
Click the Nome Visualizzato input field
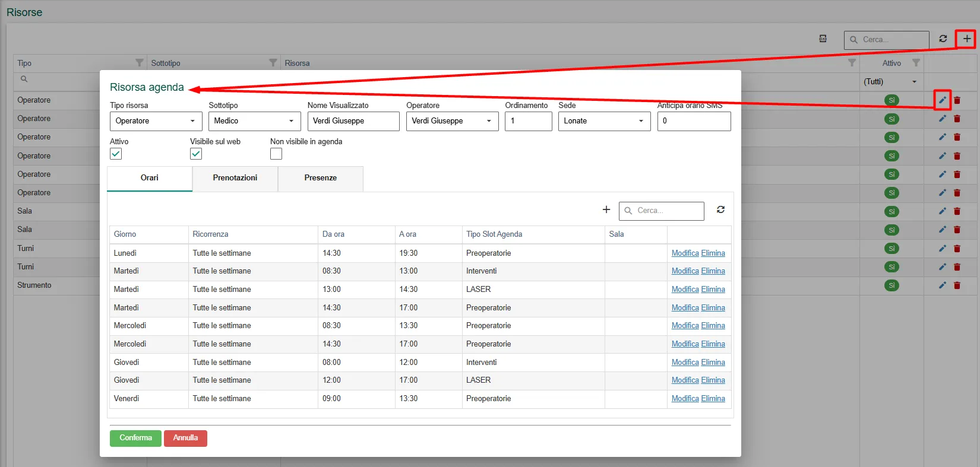tap(353, 121)
